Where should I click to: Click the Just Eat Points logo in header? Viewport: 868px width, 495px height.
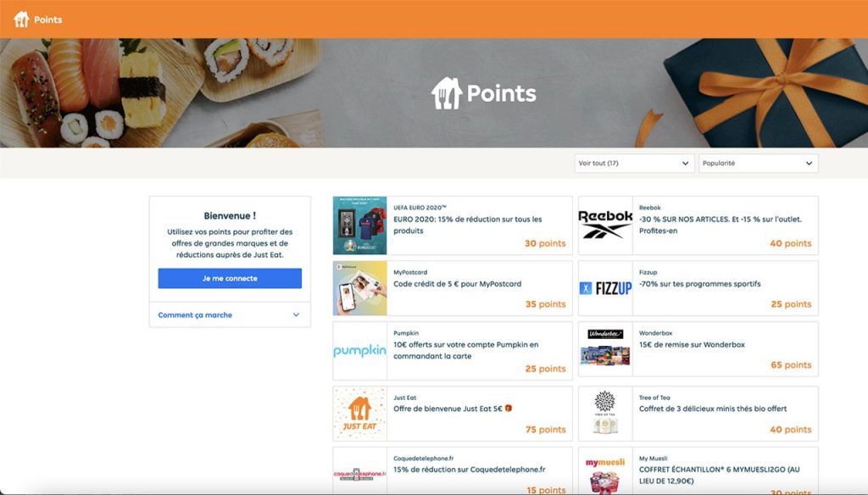click(x=37, y=19)
